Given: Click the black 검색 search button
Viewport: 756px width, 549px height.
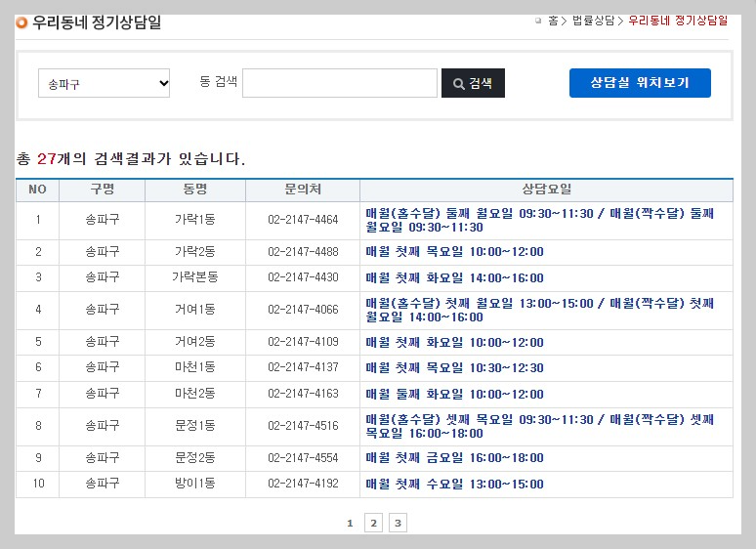Looking at the screenshot, I should click(473, 83).
